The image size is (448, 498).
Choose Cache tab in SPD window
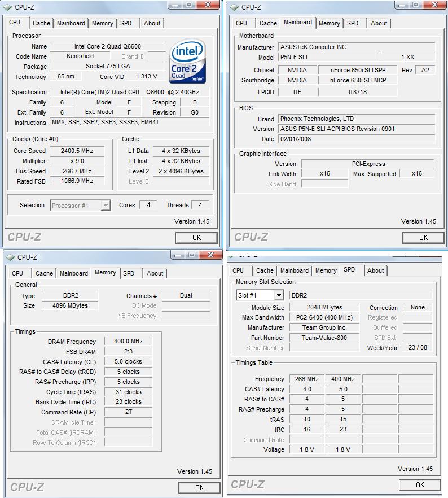tap(265, 270)
